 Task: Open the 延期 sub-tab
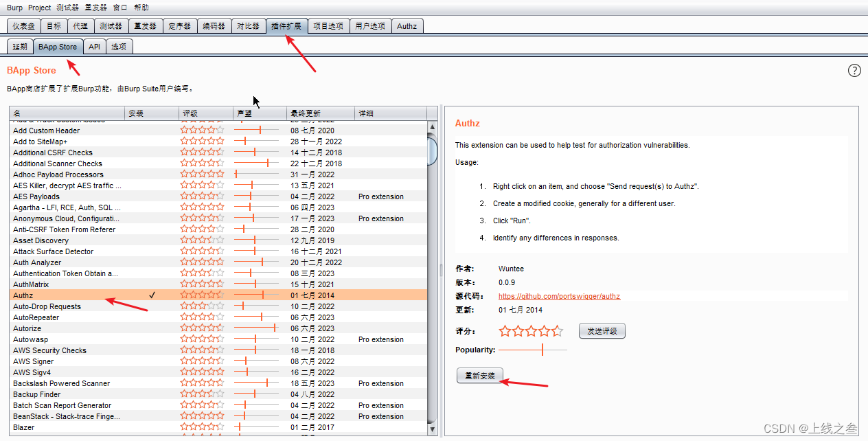pos(20,47)
